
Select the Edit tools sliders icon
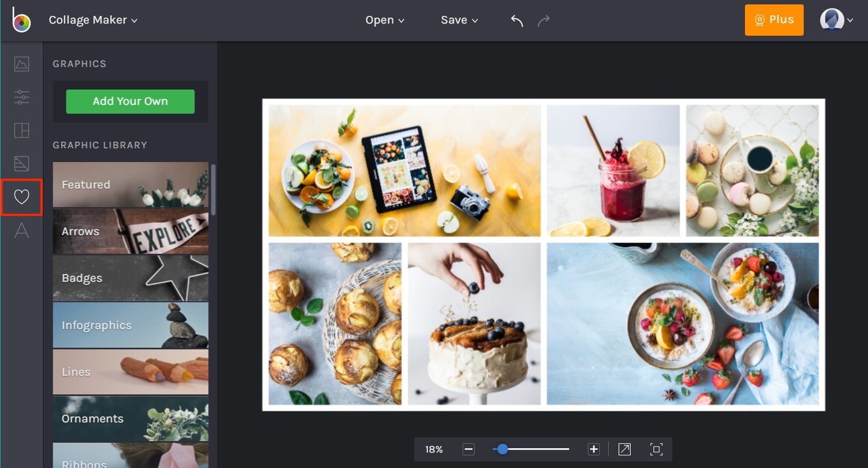tap(22, 97)
